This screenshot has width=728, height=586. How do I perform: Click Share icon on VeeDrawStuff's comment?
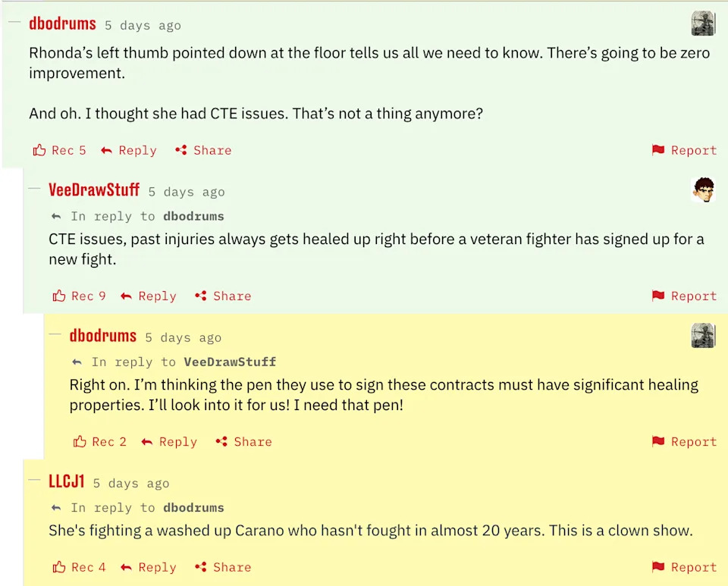201,296
